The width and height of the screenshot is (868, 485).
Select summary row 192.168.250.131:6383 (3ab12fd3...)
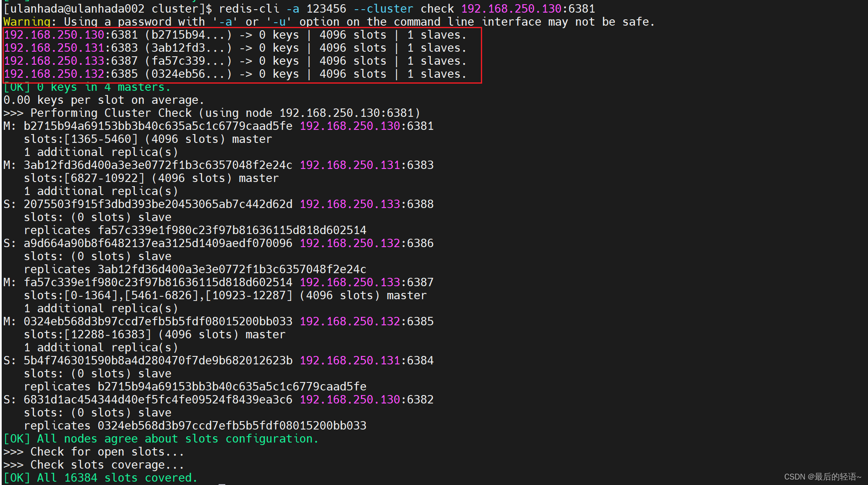pyautogui.click(x=235, y=48)
